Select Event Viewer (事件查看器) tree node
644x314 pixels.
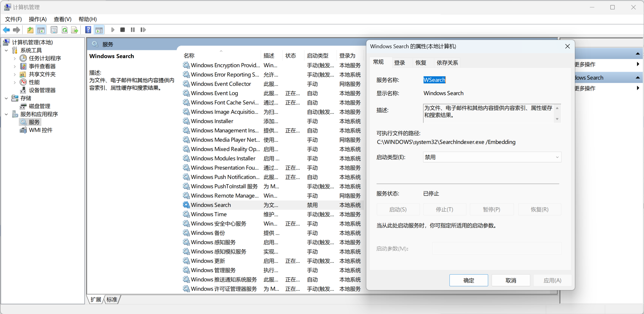pos(42,66)
